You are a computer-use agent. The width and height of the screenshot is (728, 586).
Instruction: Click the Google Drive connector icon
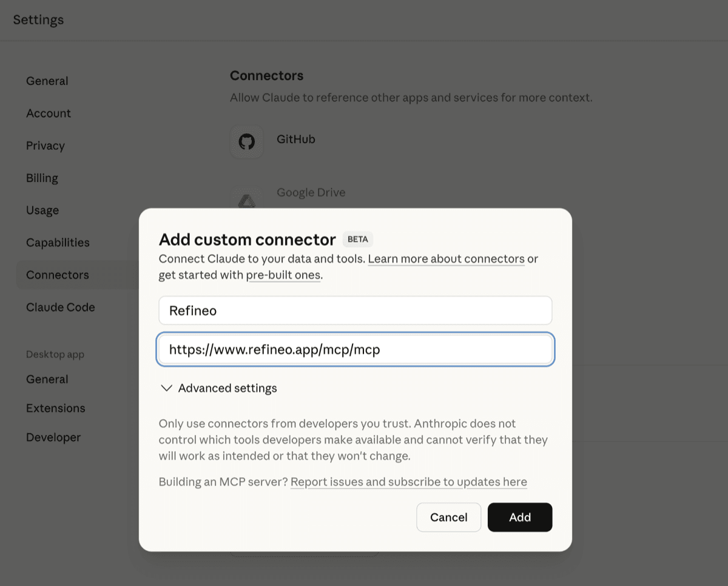pyautogui.click(x=247, y=197)
